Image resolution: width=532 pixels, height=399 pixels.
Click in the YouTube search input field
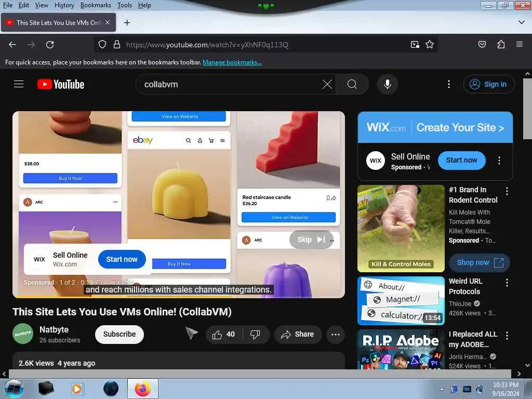pyautogui.click(x=231, y=84)
